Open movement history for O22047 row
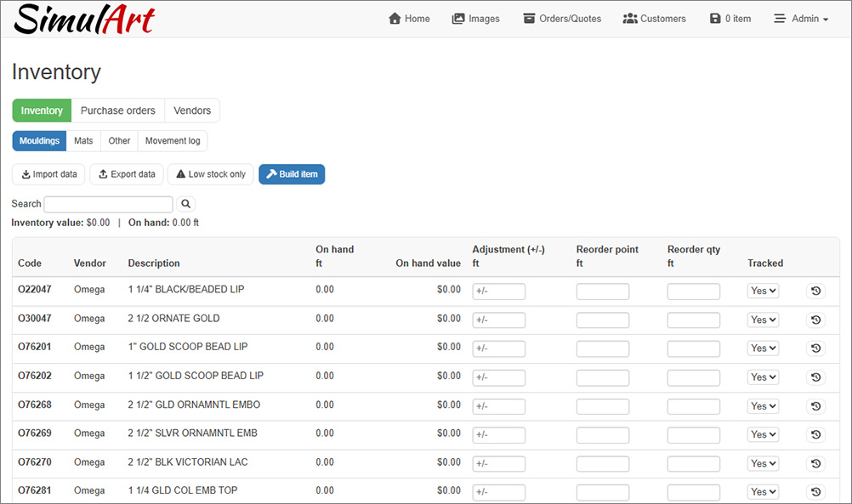Screen dimensions: 852x504 (815, 292)
